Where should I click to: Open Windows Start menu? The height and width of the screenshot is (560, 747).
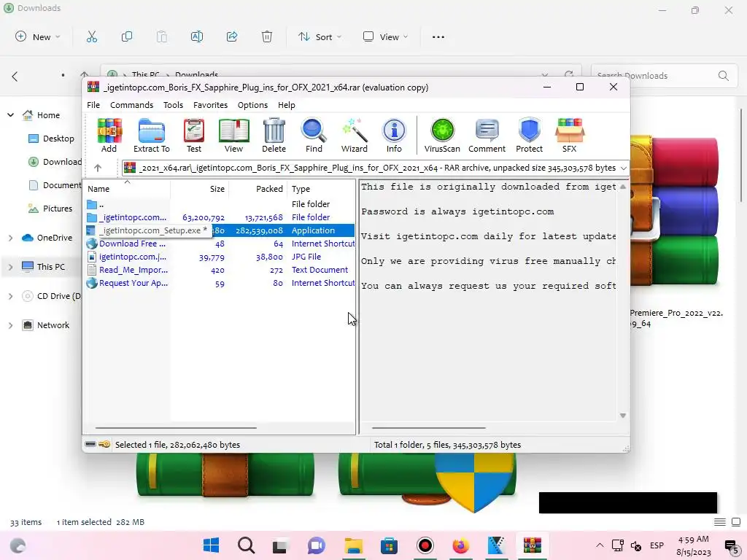[x=211, y=545]
